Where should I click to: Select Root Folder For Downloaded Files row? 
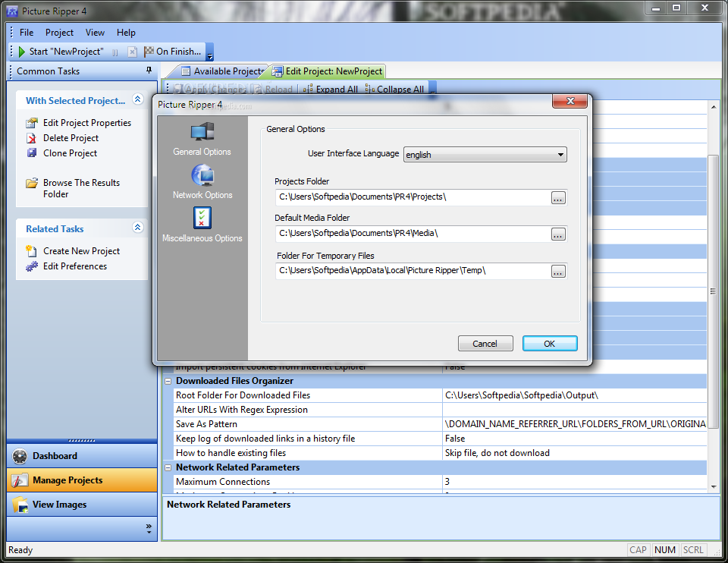[x=440, y=395]
